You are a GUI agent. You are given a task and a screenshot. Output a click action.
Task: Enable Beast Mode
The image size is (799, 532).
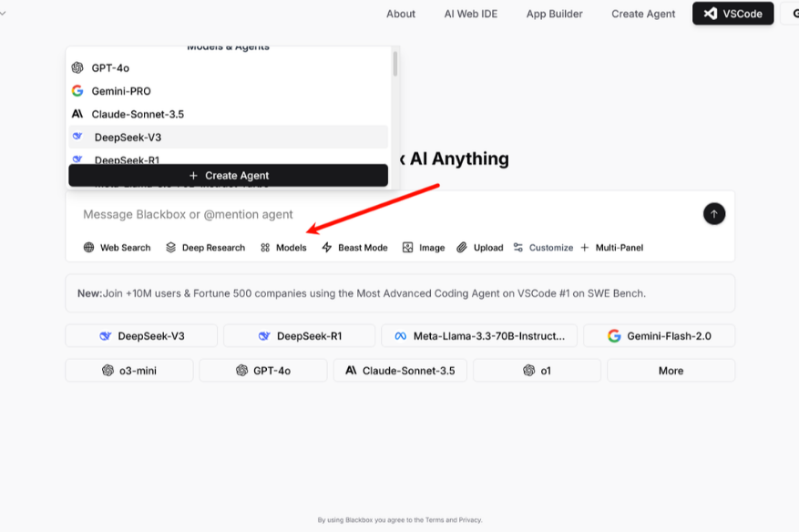354,248
